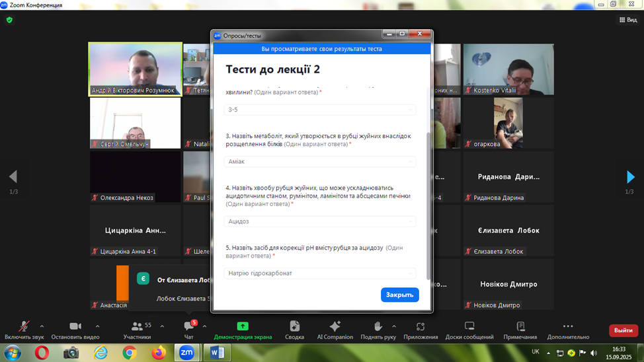Click question 5 text about корекції pH
This screenshot has height=362, width=644.
tap(314, 252)
